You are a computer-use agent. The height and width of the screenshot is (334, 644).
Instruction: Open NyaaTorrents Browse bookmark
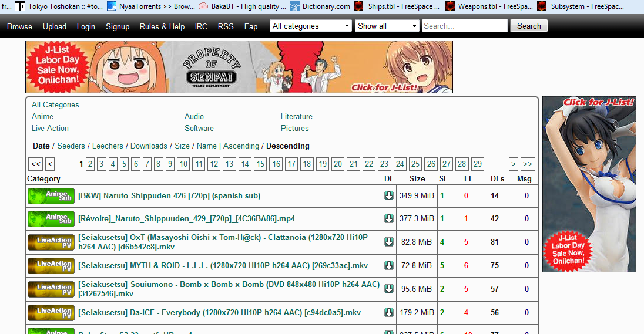click(x=151, y=6)
